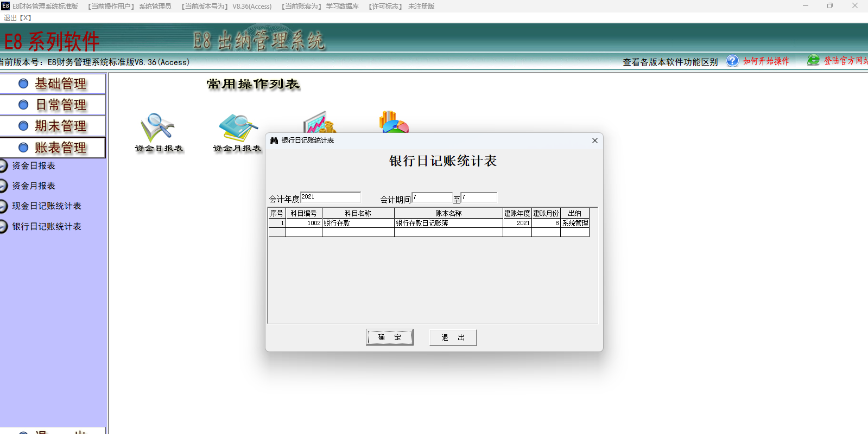Image resolution: width=868 pixels, height=434 pixels.
Task: Open the 资金月报表 book icon
Action: [237, 127]
